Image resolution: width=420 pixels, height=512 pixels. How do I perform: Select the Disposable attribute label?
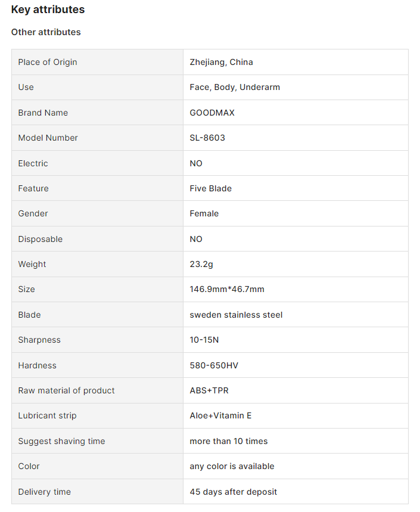pyautogui.click(x=40, y=239)
